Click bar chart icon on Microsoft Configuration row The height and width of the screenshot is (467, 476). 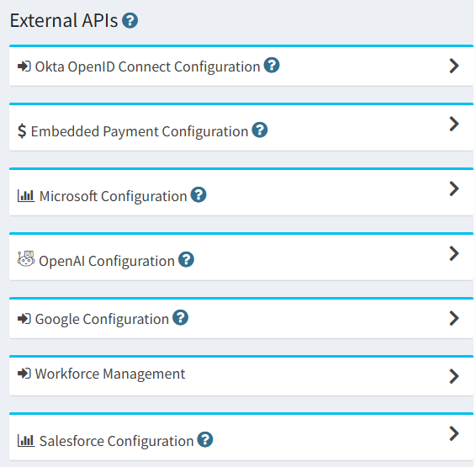pos(26,196)
